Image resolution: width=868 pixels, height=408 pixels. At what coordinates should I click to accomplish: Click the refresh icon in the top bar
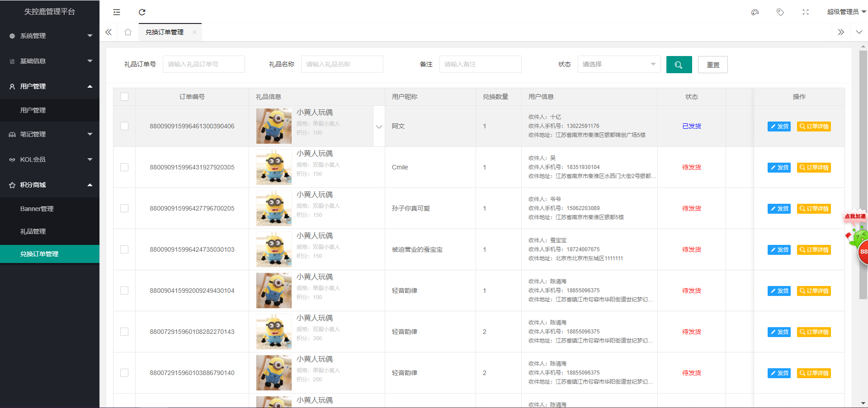pos(142,12)
